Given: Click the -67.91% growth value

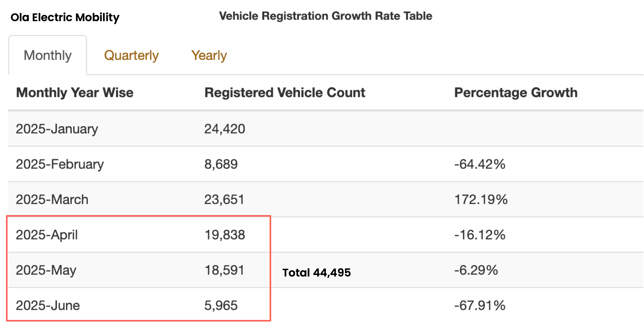Looking at the screenshot, I should 480,305.
